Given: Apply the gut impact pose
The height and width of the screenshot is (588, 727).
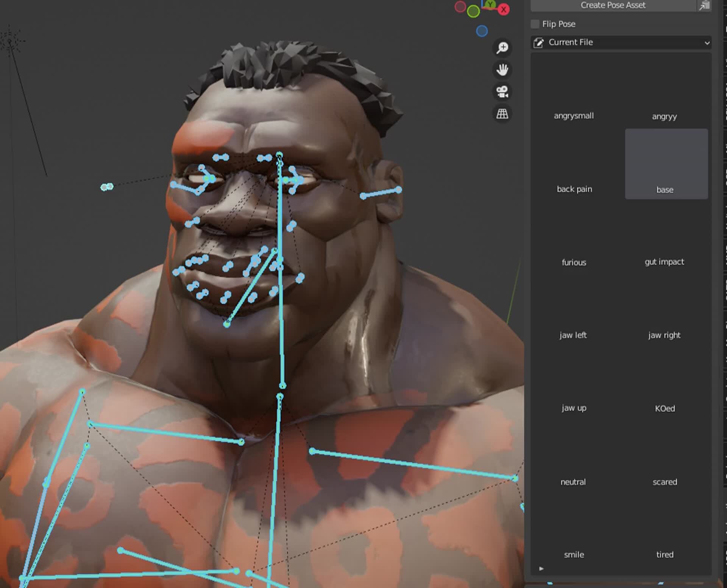Looking at the screenshot, I should 665,261.
